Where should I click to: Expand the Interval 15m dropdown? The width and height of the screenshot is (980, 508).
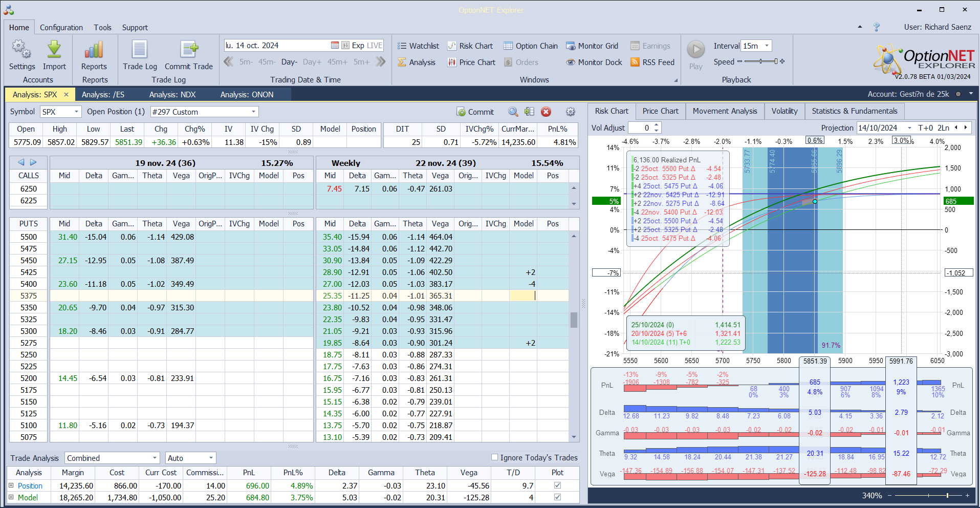767,46
